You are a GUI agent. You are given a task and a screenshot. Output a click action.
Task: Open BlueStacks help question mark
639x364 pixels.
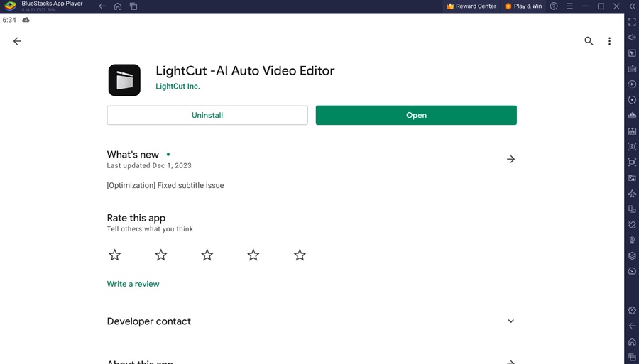pyautogui.click(x=554, y=6)
